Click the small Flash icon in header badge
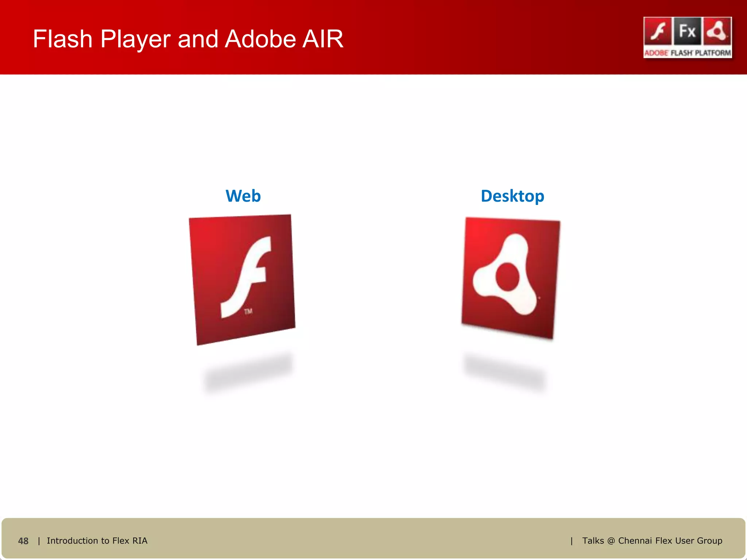The image size is (747, 560). 658,31
